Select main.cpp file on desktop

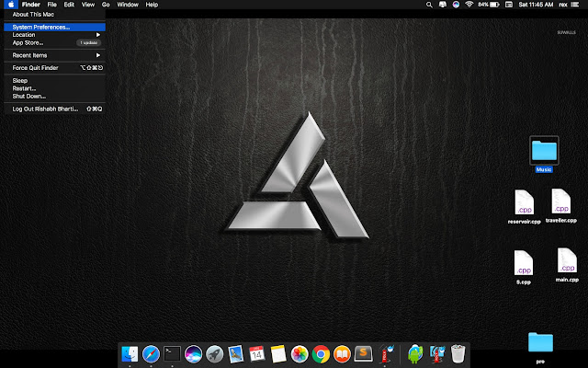[567, 265]
